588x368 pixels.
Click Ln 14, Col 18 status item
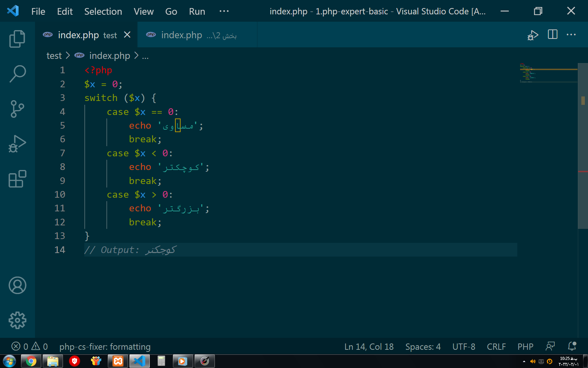(369, 347)
